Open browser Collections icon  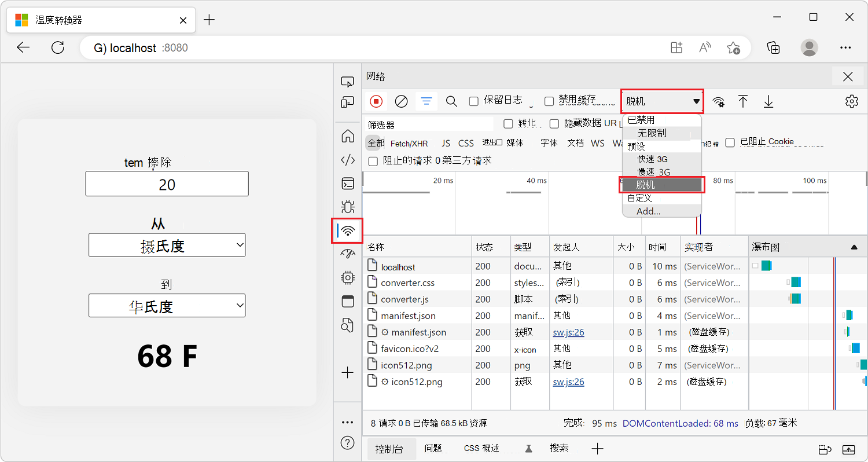click(774, 47)
